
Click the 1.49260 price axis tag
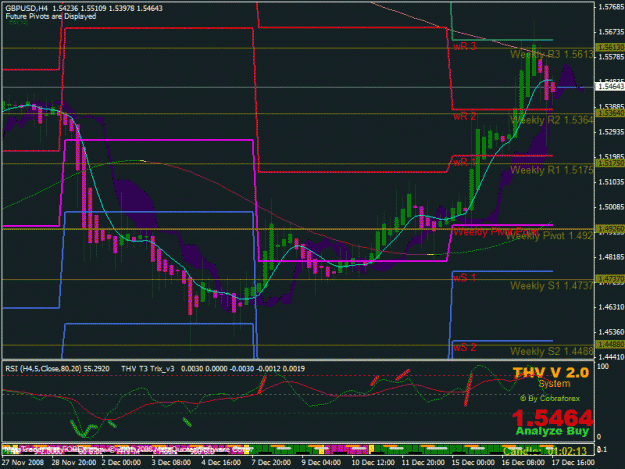(610, 229)
